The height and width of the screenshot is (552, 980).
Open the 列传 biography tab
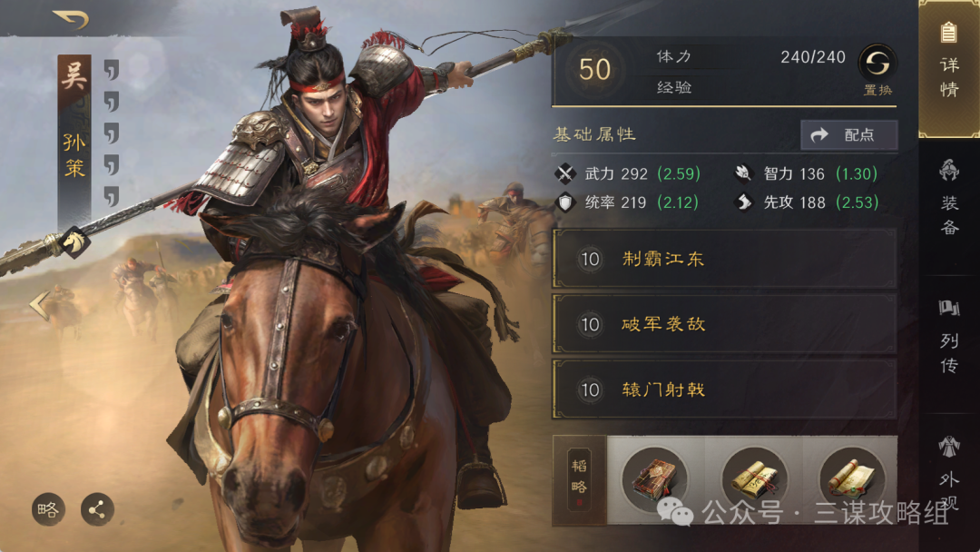click(x=949, y=336)
